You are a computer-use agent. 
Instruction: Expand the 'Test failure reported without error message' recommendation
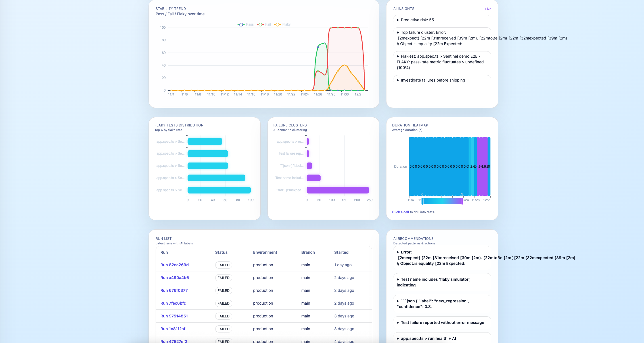point(398,323)
